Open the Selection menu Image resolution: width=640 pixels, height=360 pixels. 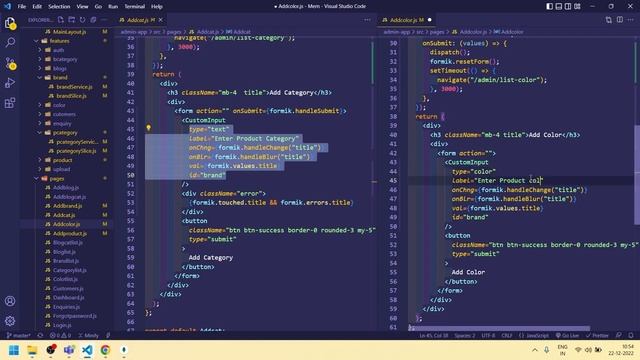point(59,7)
